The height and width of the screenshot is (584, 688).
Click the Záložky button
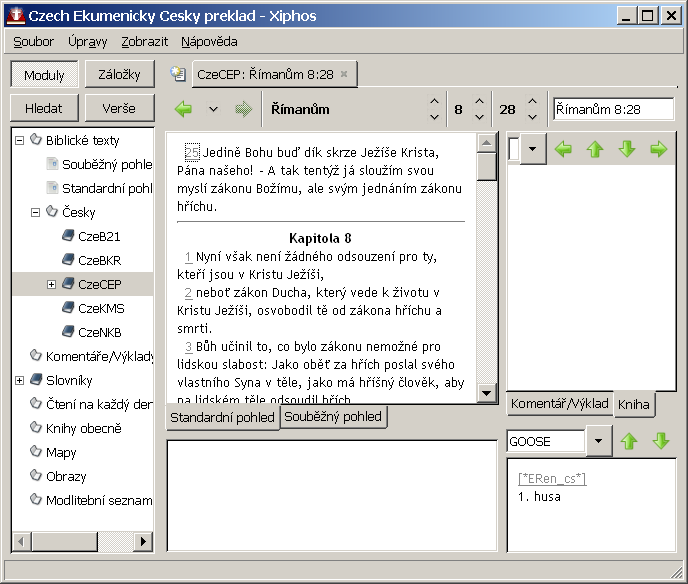[x=119, y=74]
